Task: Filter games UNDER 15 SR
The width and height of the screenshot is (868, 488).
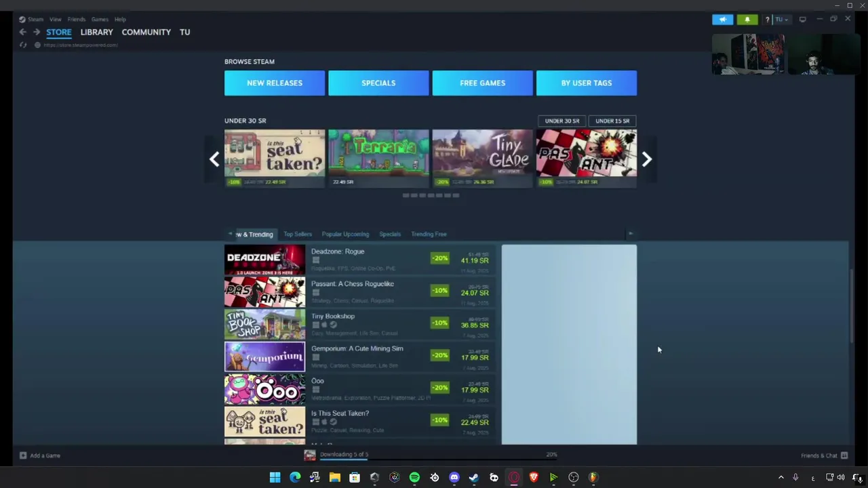Action: click(612, 121)
